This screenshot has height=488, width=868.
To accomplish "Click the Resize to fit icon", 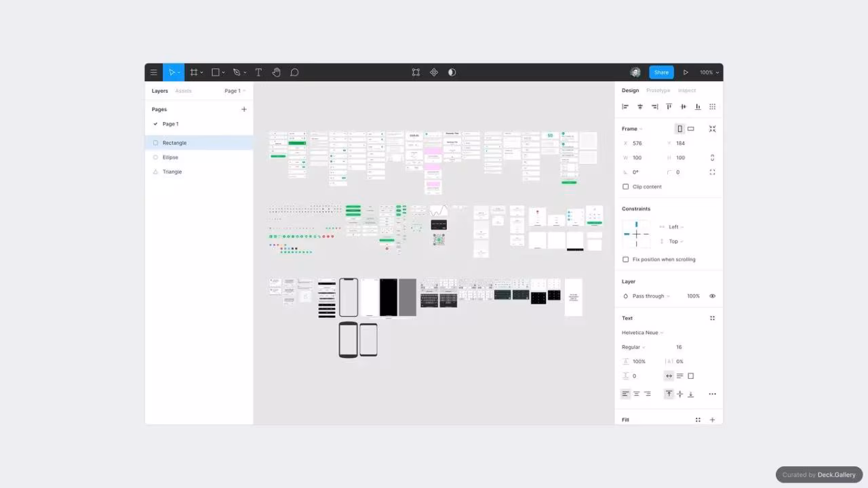I will pos(712,129).
